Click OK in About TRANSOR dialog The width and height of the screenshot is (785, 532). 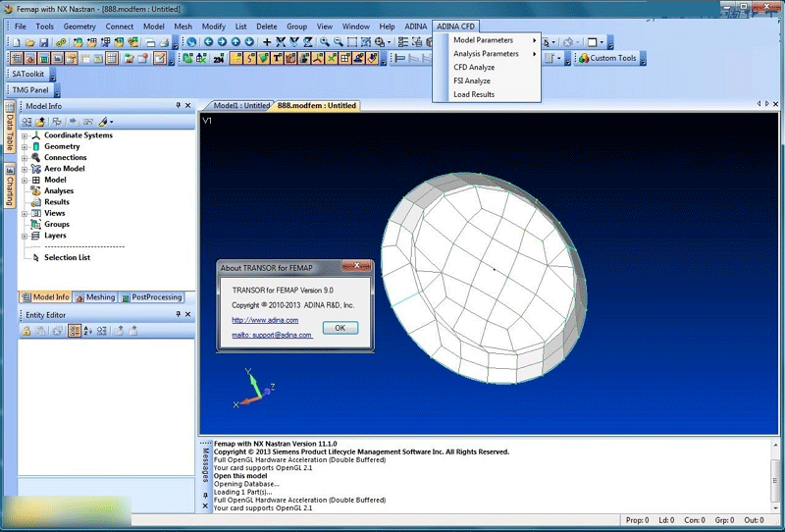pos(340,328)
